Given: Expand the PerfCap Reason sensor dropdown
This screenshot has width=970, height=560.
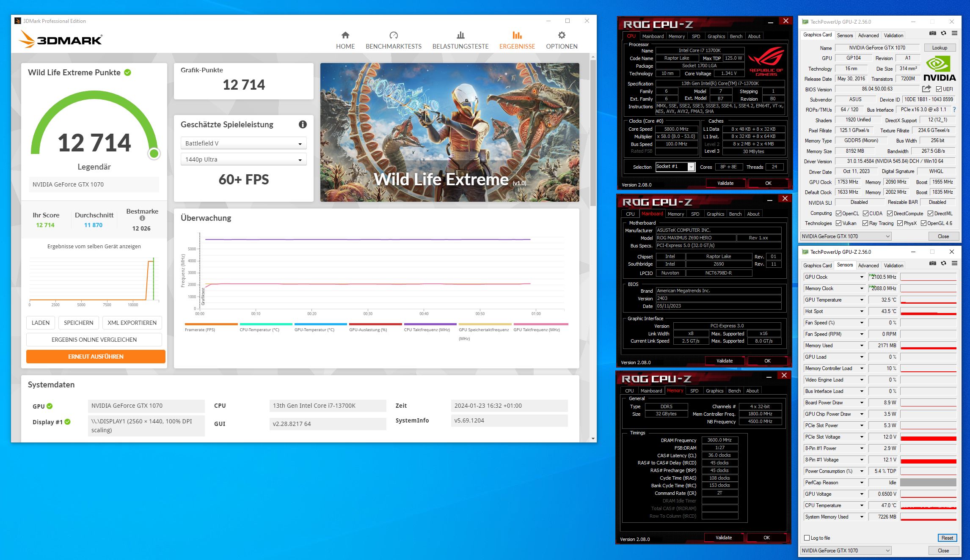Looking at the screenshot, I should point(861,483).
